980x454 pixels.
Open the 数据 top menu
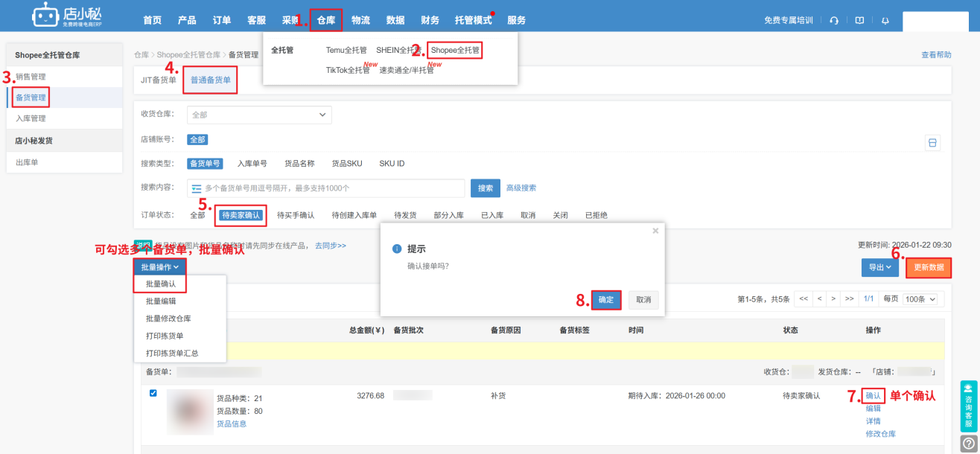[x=395, y=20]
